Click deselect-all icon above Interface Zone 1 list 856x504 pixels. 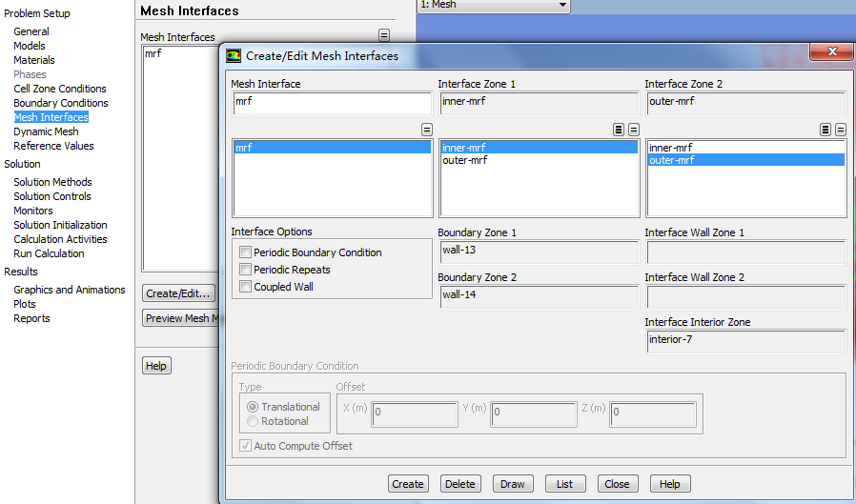coord(634,130)
